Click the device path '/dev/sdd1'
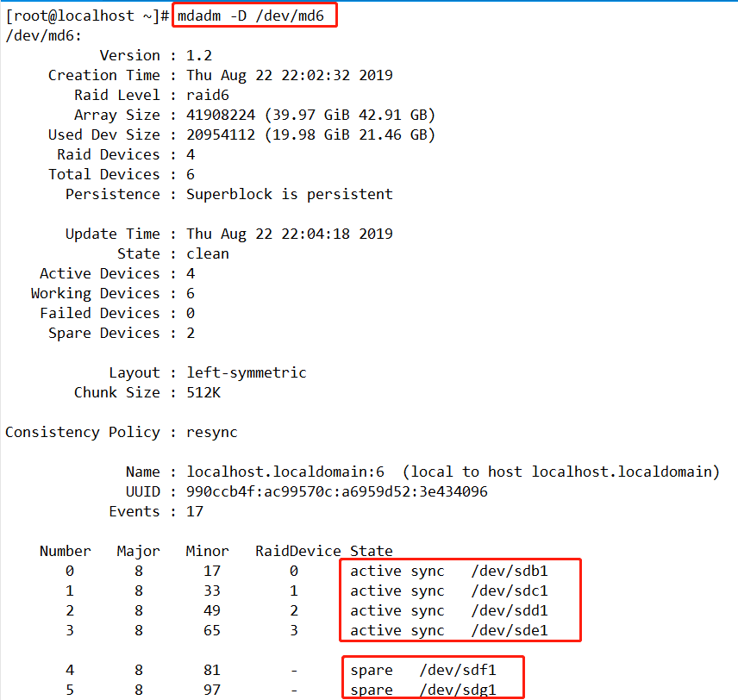 (510, 610)
